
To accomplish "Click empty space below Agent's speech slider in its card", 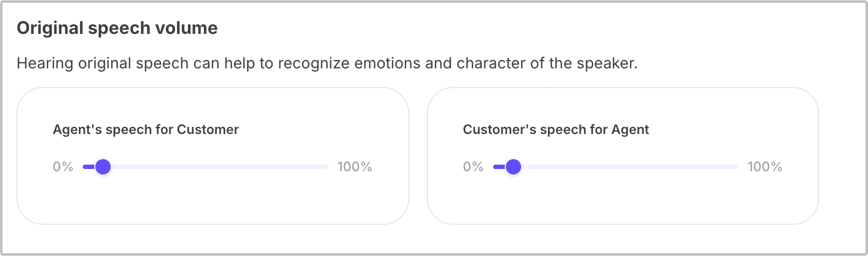I will [213, 200].
